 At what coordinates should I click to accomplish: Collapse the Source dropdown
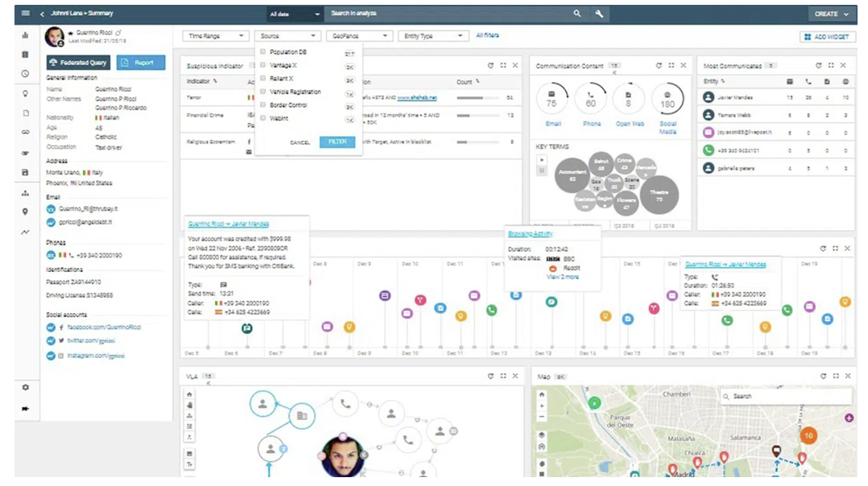(x=288, y=36)
